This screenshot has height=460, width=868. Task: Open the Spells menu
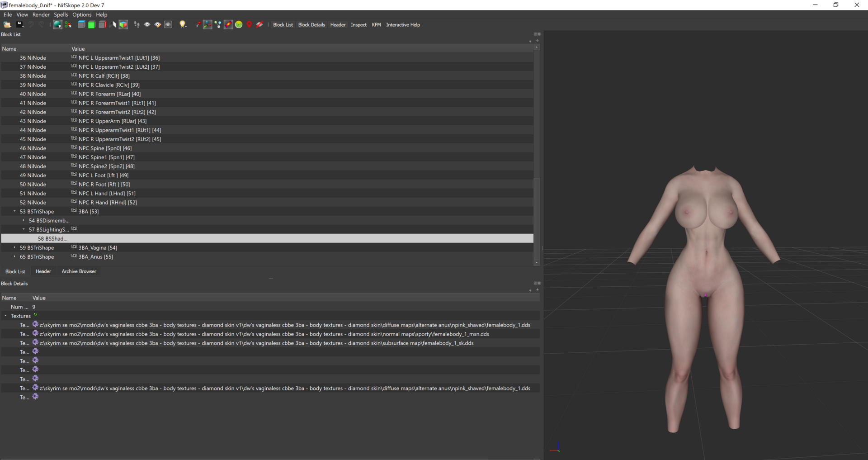[x=61, y=14]
